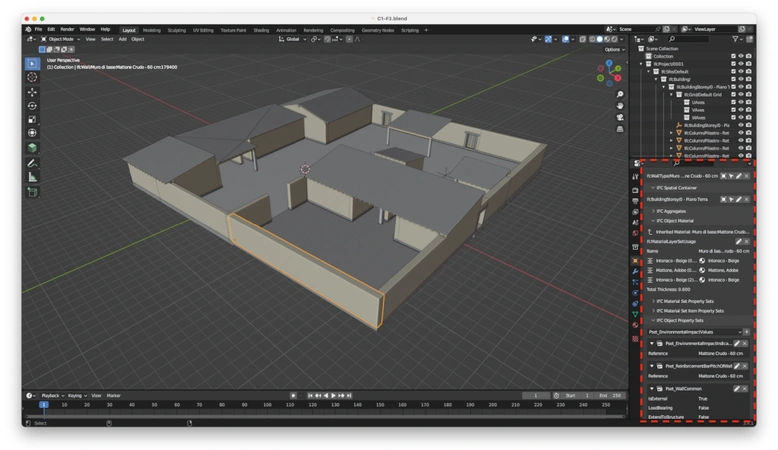
Task: Switch to the Shading workspace tab
Action: 261,30
